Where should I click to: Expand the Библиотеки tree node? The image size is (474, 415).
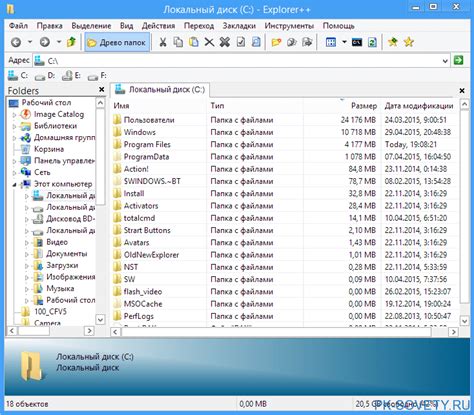pyautogui.click(x=14, y=127)
